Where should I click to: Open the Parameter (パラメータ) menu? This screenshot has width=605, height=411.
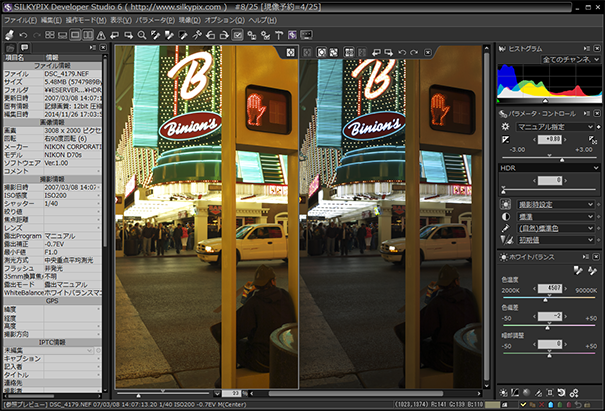click(x=155, y=20)
